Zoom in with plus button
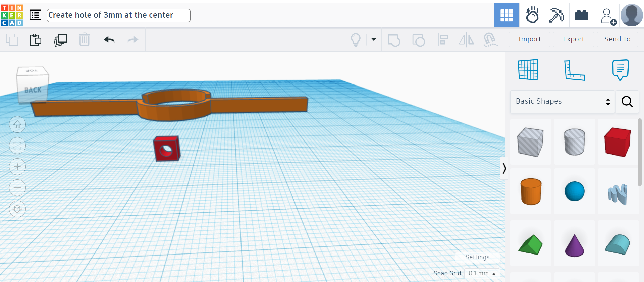Image resolution: width=644 pixels, height=282 pixels. tap(17, 167)
